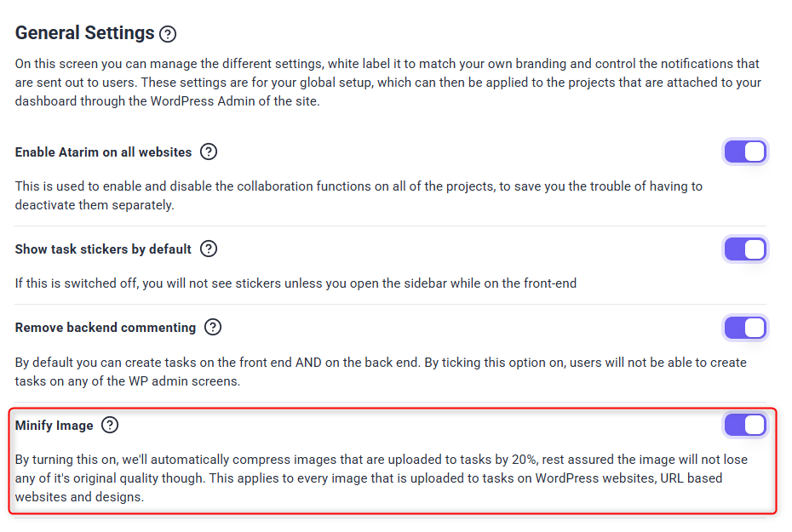Click the General Settings page heading
792x532 pixels.
pos(84,33)
